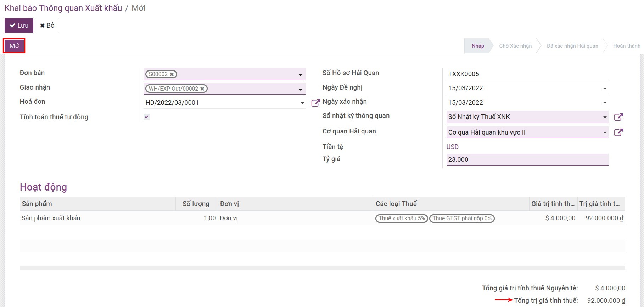Screen dimensions: 644x307
Task: Select the Đã xác nhận Hải quan stage
Action: (572, 46)
